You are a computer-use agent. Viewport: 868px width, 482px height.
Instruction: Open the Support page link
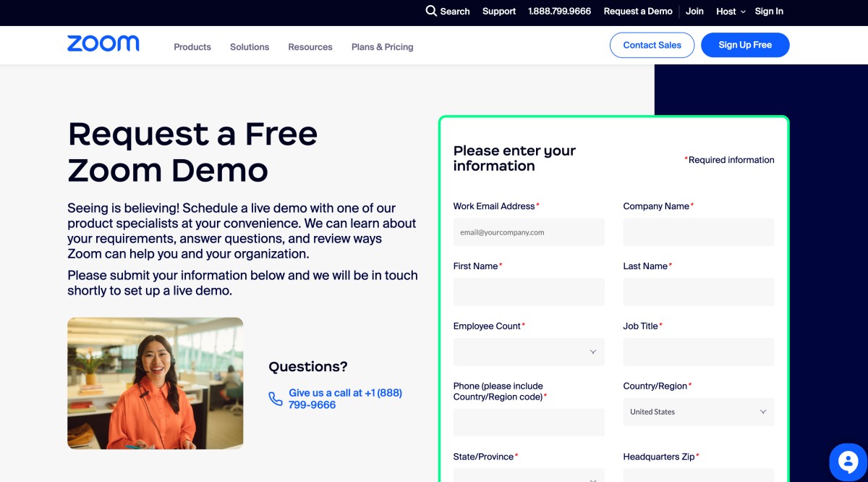pyautogui.click(x=498, y=12)
